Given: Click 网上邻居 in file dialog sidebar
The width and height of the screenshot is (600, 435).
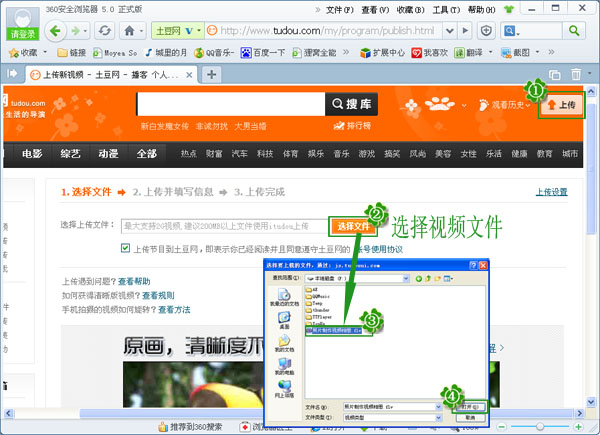Looking at the screenshot, I should click(284, 389).
